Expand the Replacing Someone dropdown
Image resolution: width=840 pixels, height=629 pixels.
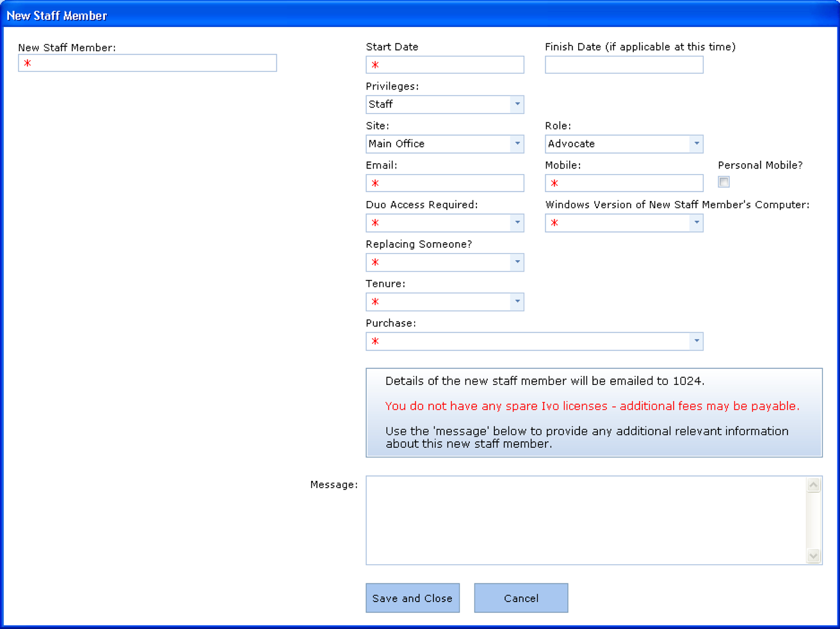[x=517, y=263]
